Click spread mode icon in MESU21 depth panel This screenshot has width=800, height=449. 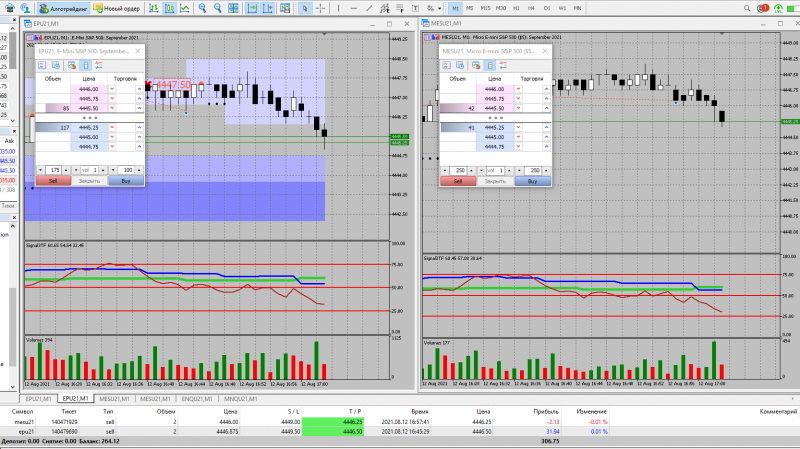pos(503,65)
